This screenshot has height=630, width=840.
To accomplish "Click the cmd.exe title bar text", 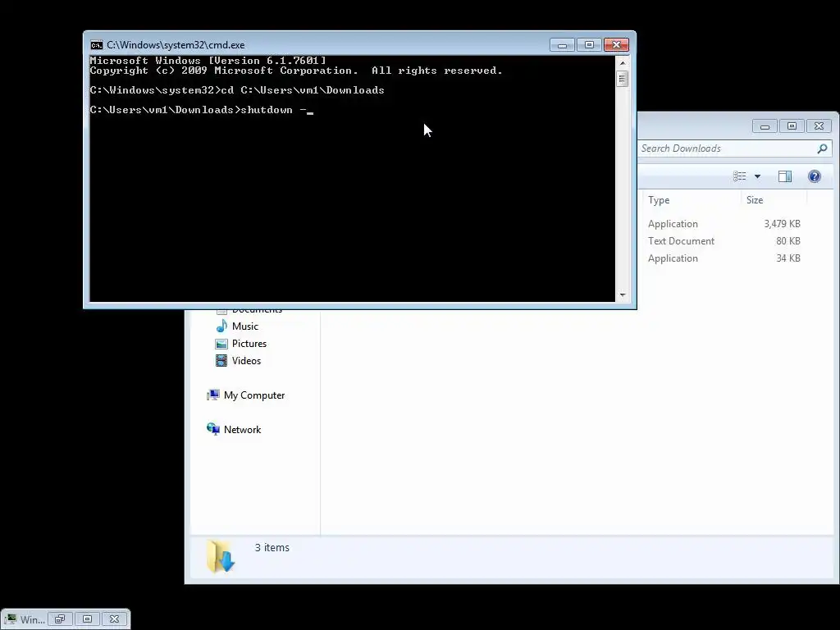I will 176,45.
